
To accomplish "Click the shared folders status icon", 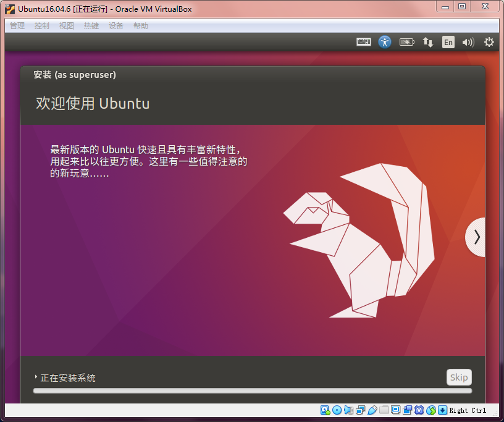I will pos(384,410).
